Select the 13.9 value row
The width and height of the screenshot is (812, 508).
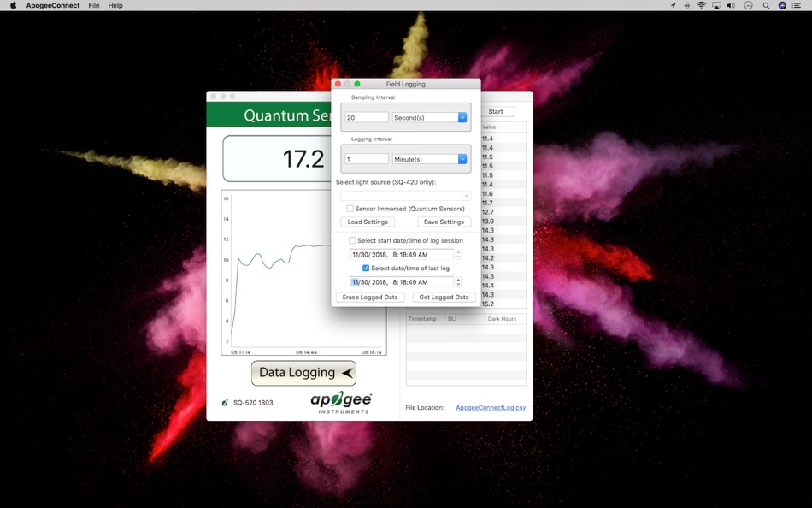point(503,222)
